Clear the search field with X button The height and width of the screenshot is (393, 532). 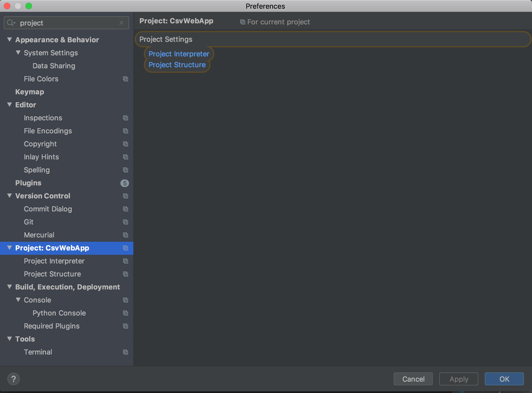tap(122, 23)
